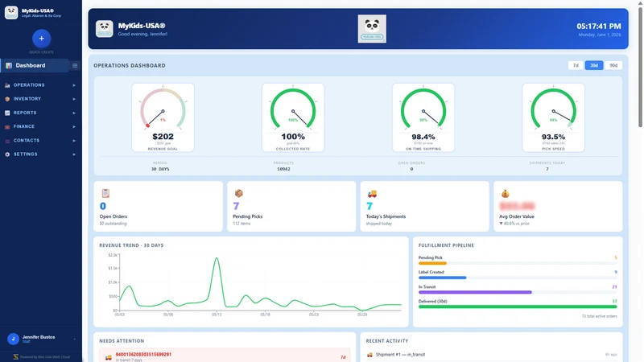644x362 pixels.
Task: Click the panda logo beside MyKids-USA banner title
Action: pyautogui.click(x=105, y=29)
